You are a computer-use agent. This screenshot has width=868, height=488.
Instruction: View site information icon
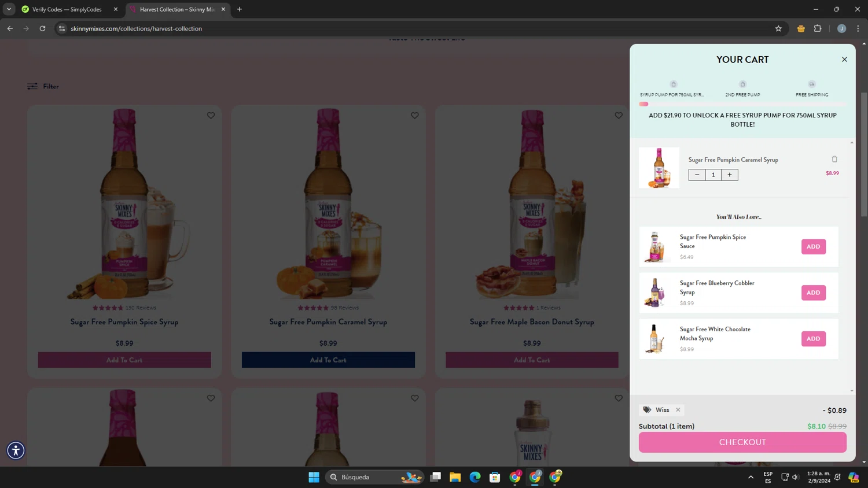point(62,28)
